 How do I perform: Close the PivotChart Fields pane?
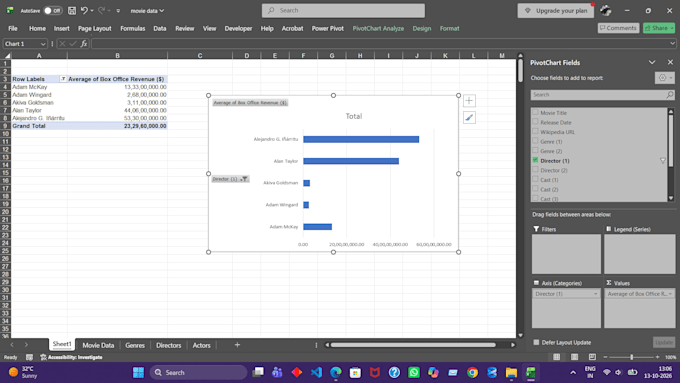[670, 62]
